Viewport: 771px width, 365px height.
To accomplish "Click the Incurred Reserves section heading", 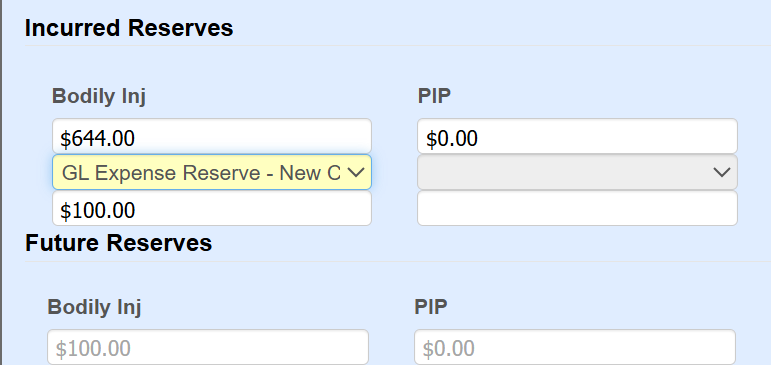I will click(129, 28).
